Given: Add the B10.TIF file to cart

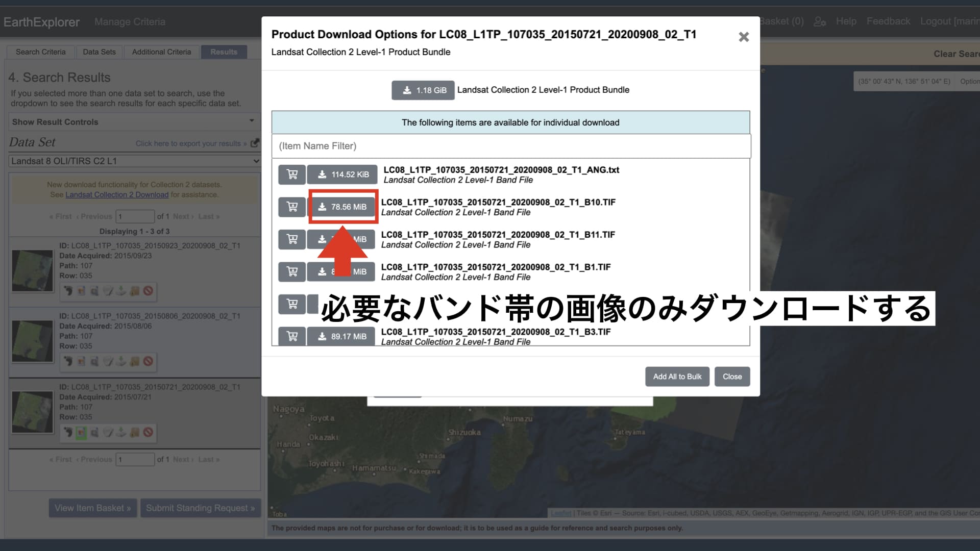Looking at the screenshot, I should (292, 207).
